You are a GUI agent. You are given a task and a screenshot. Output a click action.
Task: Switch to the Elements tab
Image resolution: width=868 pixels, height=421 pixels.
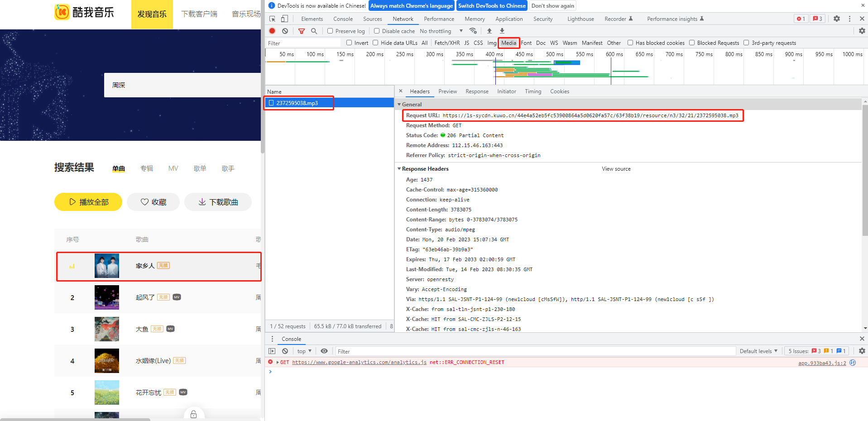coord(312,19)
